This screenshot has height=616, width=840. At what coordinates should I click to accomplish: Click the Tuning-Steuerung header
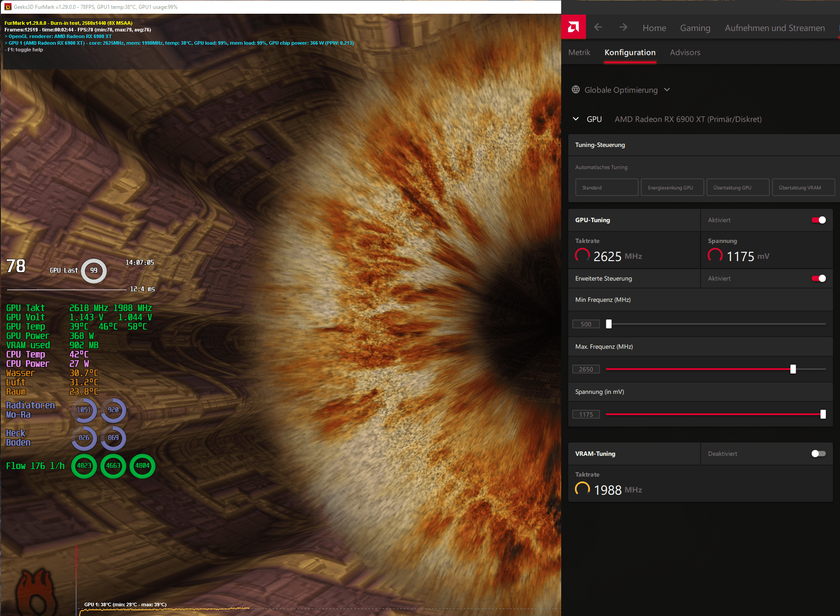(x=704, y=145)
